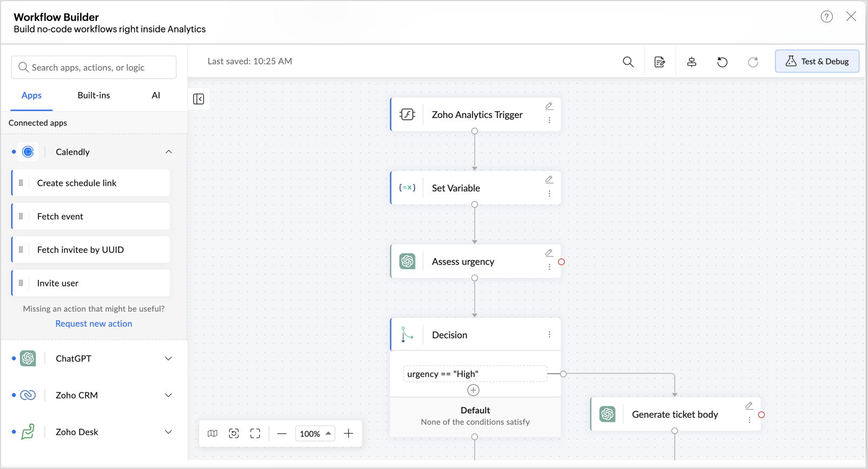
Task: Click drag handle of Fetch invitee by UUID
Action: pos(21,250)
